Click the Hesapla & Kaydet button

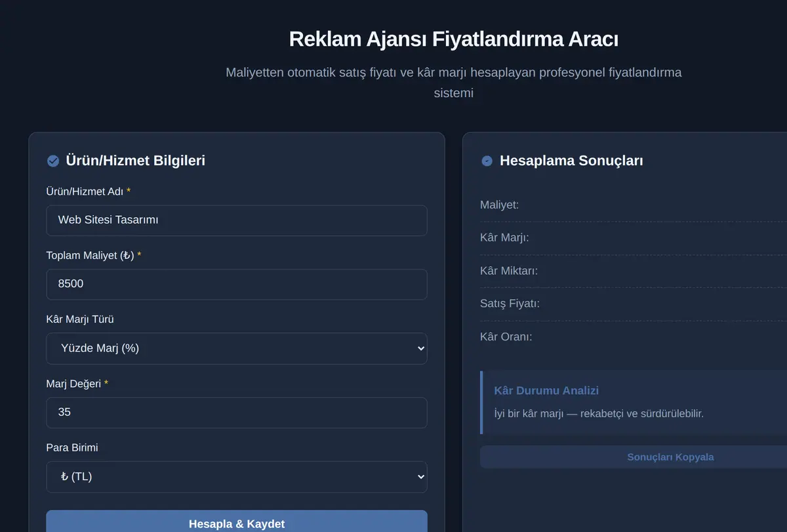[237, 522]
